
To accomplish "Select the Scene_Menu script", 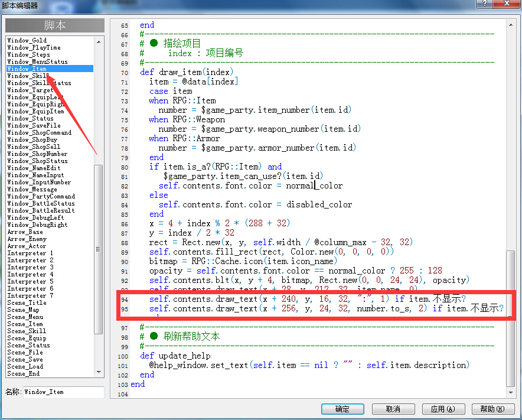I will [x=25, y=317].
